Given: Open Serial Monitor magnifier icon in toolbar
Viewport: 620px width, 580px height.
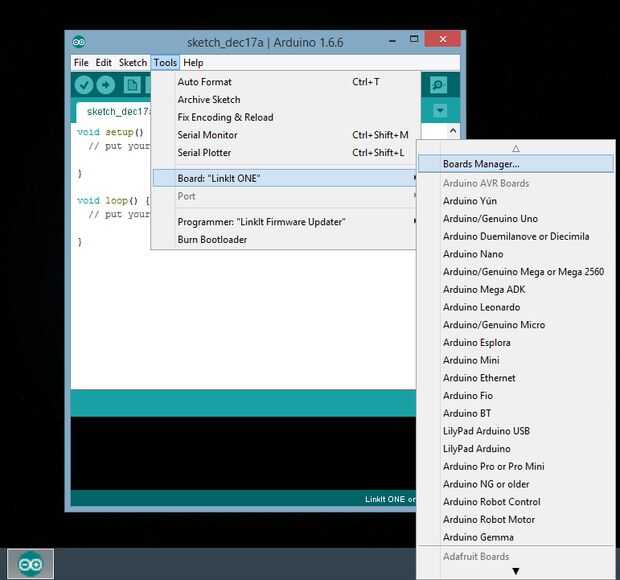Looking at the screenshot, I should (438, 85).
